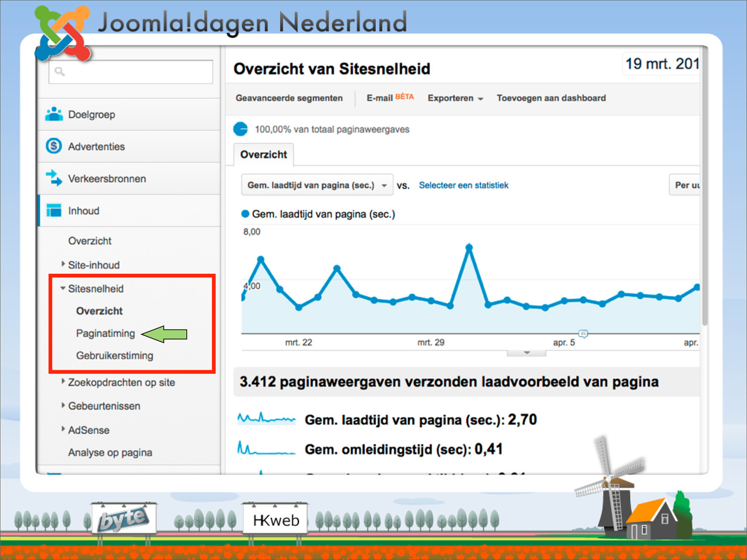The width and height of the screenshot is (747, 560).
Task: Click the Verkeersbronnen arrows icon
Action: (54, 178)
